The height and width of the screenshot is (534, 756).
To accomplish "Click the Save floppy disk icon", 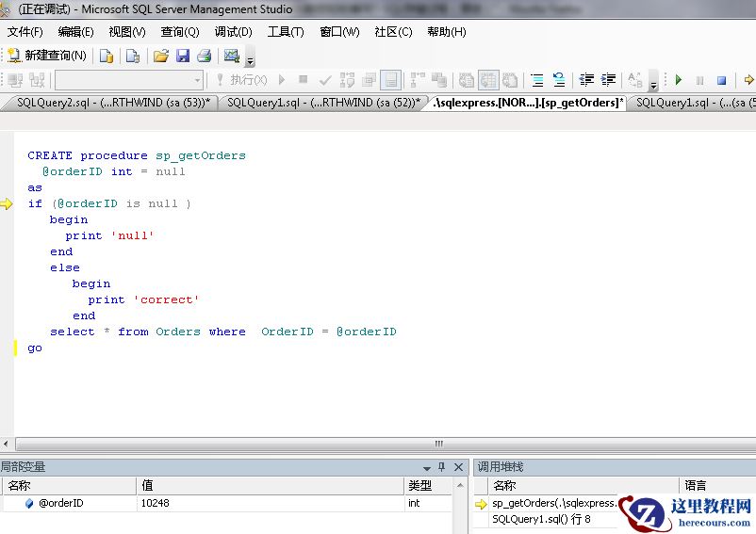I will [183, 56].
